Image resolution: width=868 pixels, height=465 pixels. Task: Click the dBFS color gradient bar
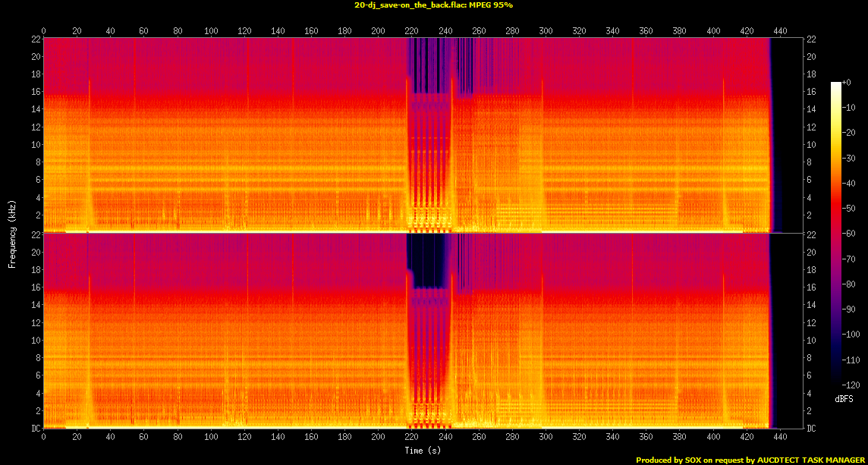point(836,234)
